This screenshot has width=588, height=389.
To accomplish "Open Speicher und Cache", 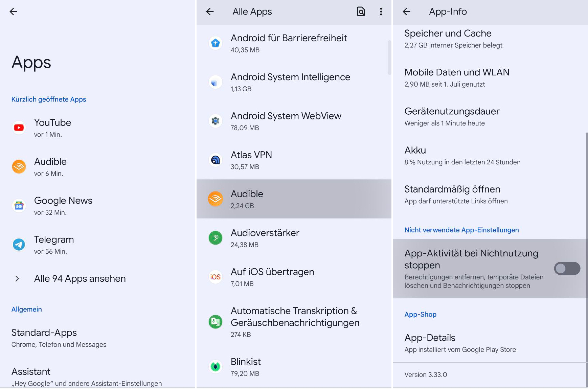I will tap(490, 39).
